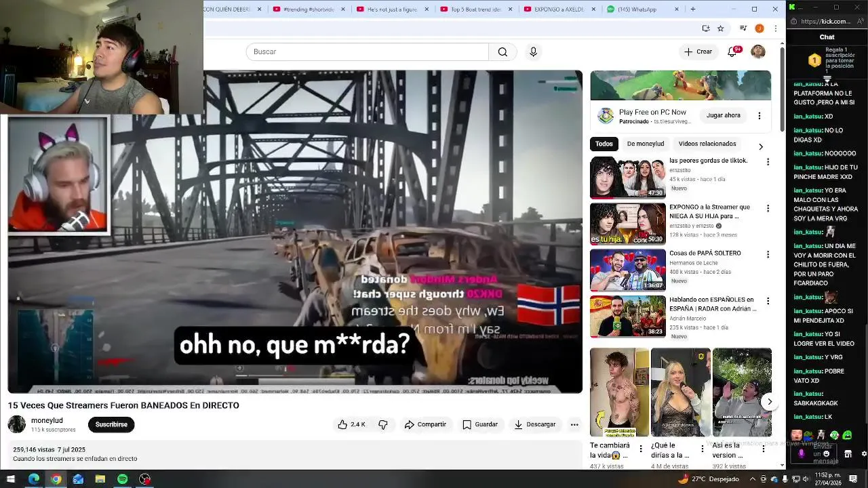Click the Crear button
868x488 pixels.
click(698, 52)
